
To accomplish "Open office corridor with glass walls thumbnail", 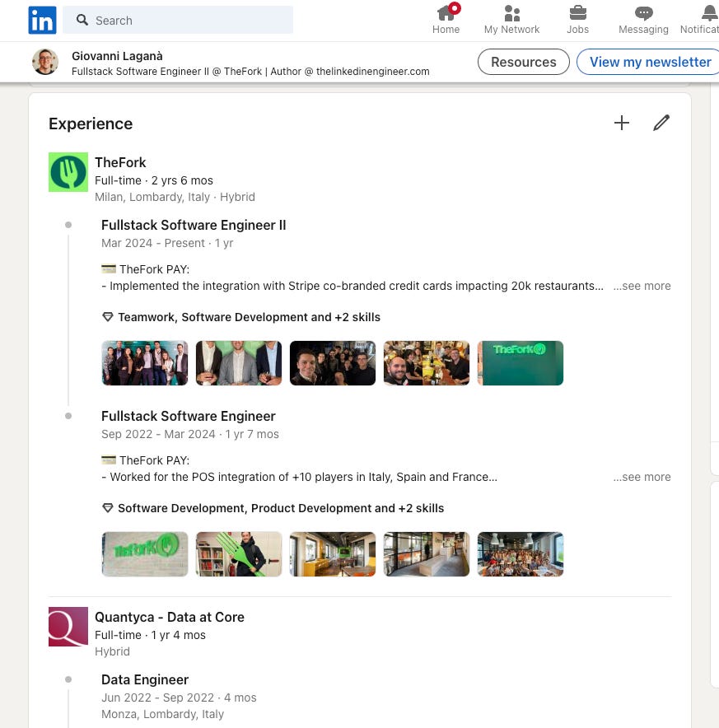I will pos(427,554).
